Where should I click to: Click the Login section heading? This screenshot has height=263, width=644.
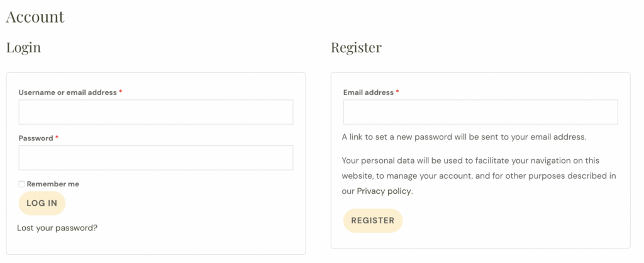[x=23, y=47]
